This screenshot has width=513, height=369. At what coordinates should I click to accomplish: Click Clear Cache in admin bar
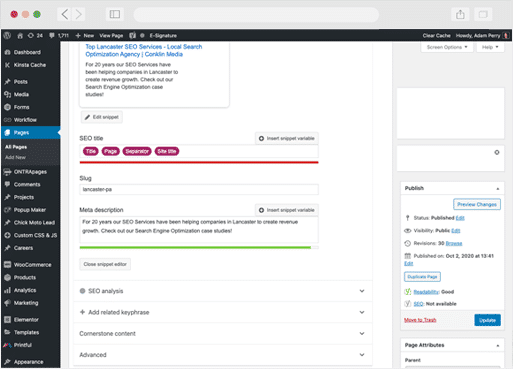[436, 35]
